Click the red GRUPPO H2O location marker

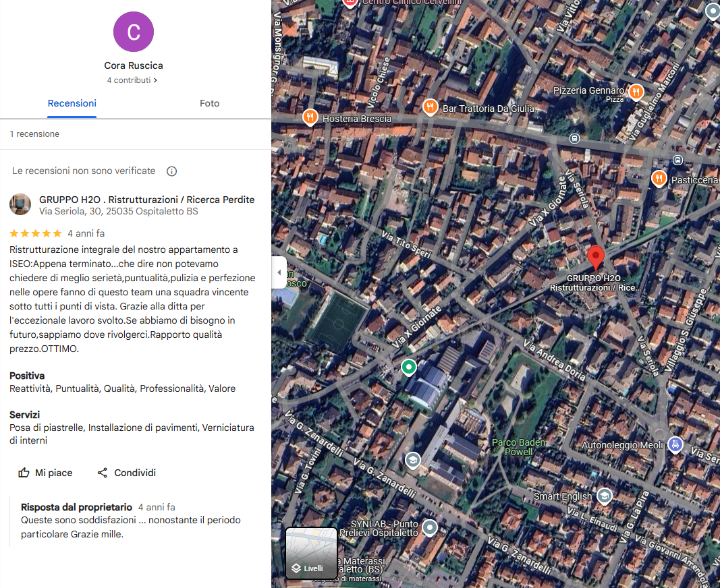(x=596, y=257)
